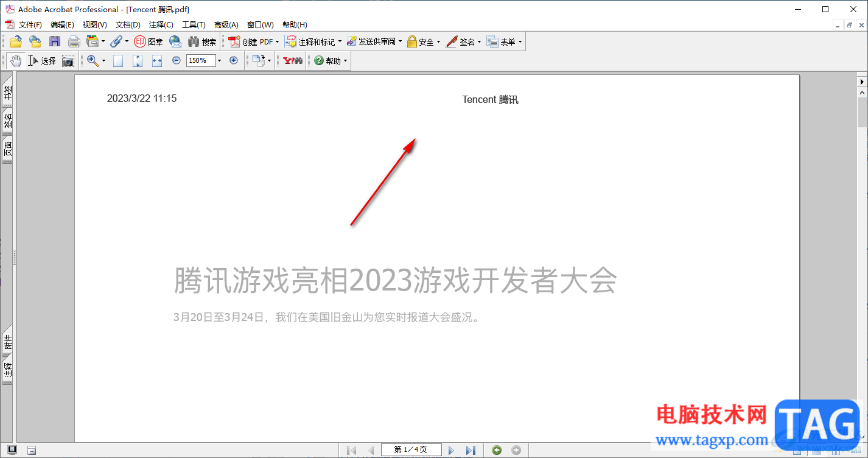Click the Save floppy disk icon

pyautogui.click(x=55, y=41)
